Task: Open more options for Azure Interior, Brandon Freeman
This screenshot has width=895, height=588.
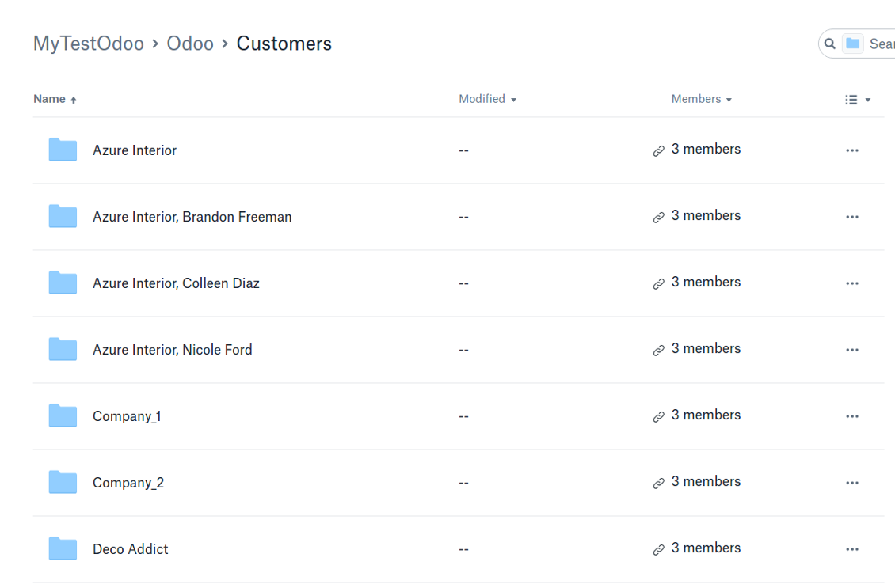Action: (x=852, y=217)
